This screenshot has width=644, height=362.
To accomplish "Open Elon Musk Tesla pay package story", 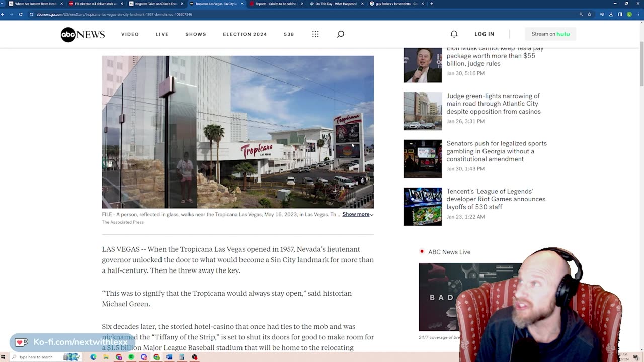I will [x=495, y=56].
